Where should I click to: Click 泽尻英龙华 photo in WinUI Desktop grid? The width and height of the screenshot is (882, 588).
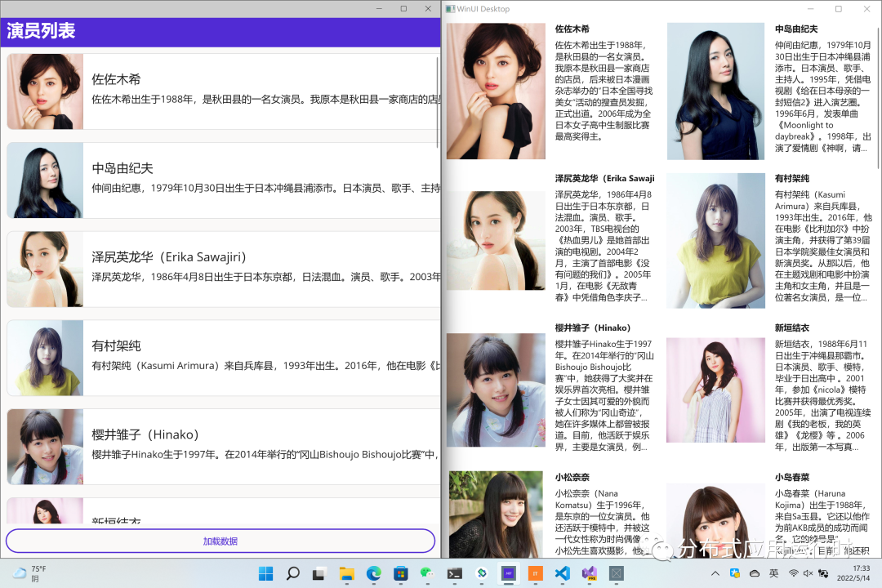coord(496,240)
